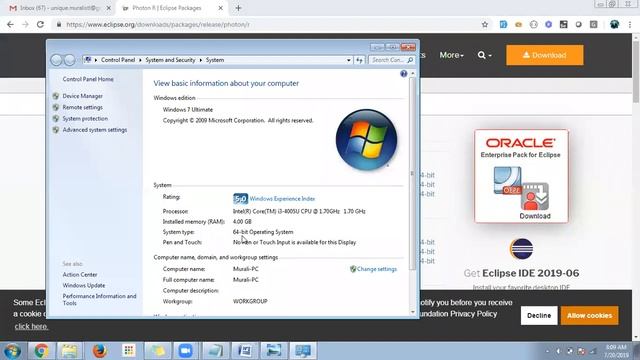The height and width of the screenshot is (360, 640).
Task: Open the address bar history dropdown
Action: click(349, 60)
